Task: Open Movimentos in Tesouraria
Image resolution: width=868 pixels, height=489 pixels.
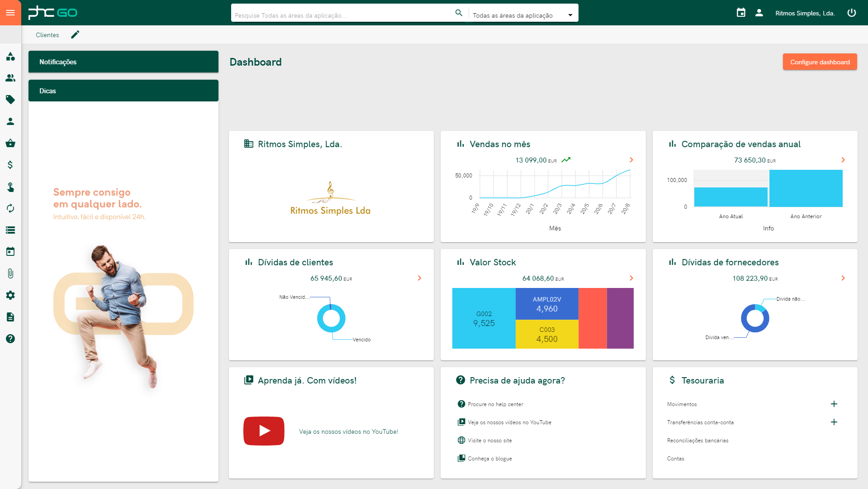Action: click(682, 404)
